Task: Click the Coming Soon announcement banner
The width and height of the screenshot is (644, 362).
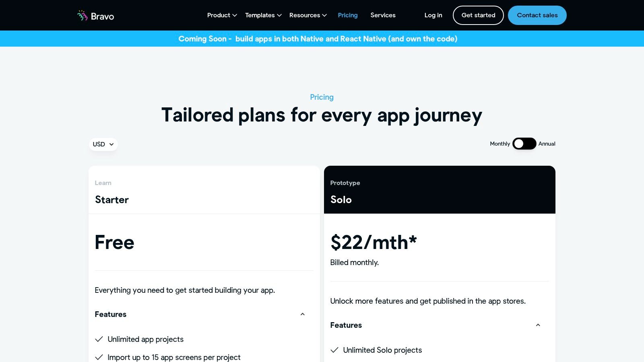Action: 318,39
